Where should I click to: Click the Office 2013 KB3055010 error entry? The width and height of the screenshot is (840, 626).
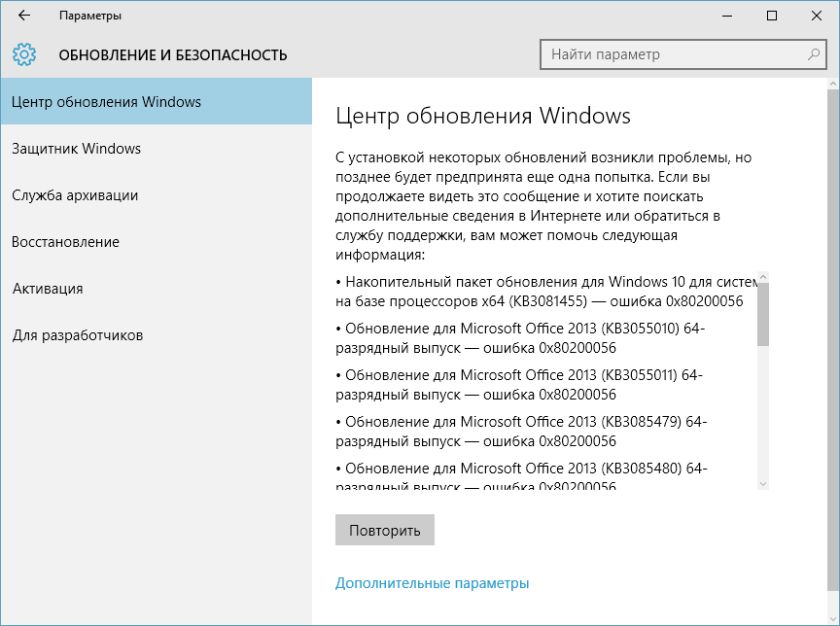click(x=520, y=338)
